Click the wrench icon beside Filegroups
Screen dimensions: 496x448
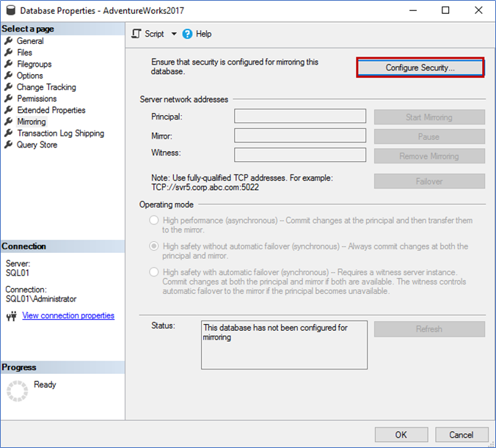(9, 64)
